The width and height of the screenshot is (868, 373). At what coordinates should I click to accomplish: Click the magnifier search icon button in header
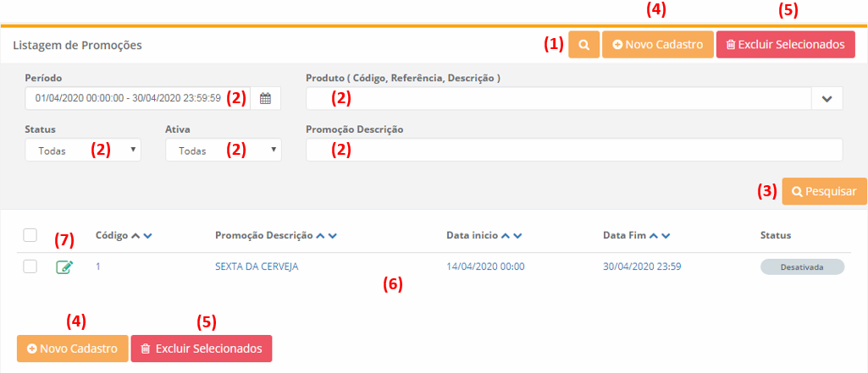pos(583,44)
